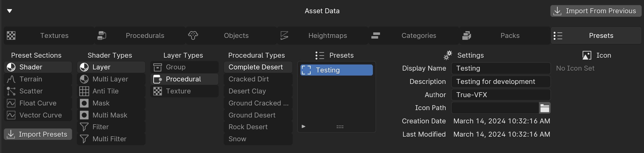The width and height of the screenshot is (644, 153).
Task: Select the Group layer type
Action: coord(184,67)
